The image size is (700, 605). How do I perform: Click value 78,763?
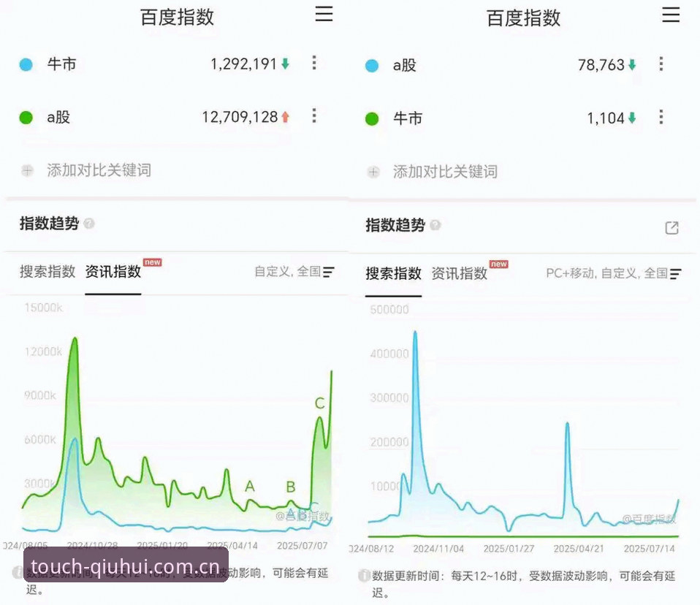[601, 65]
